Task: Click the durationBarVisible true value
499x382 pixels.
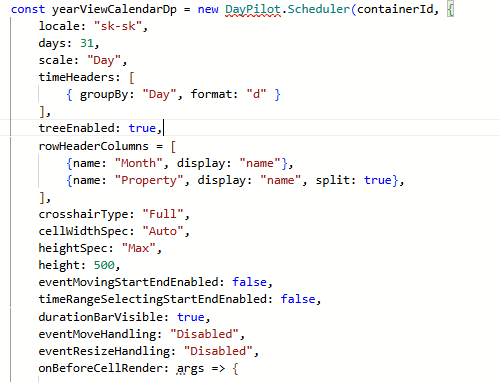Action: point(191,317)
